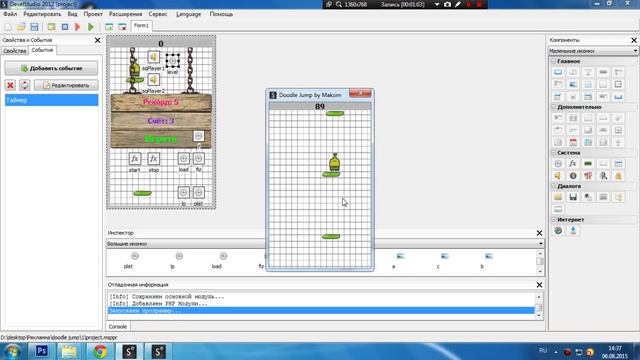The width and height of the screenshot is (640, 360).
Task: Select the Таймер event in the list
Action: coord(51,100)
